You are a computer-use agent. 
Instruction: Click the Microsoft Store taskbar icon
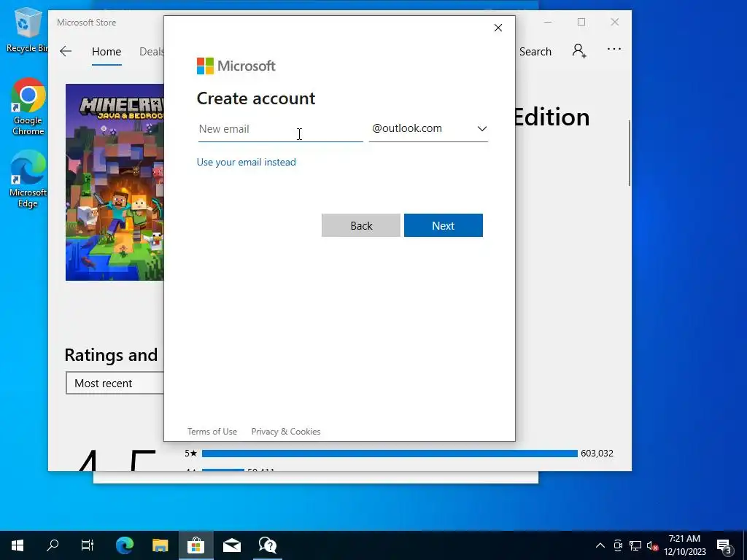point(196,545)
